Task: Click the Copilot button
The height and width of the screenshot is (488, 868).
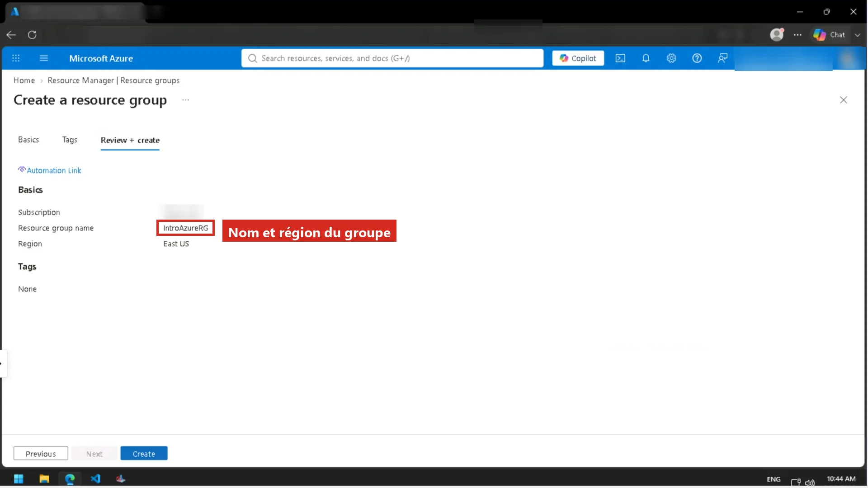Action: click(x=578, y=58)
